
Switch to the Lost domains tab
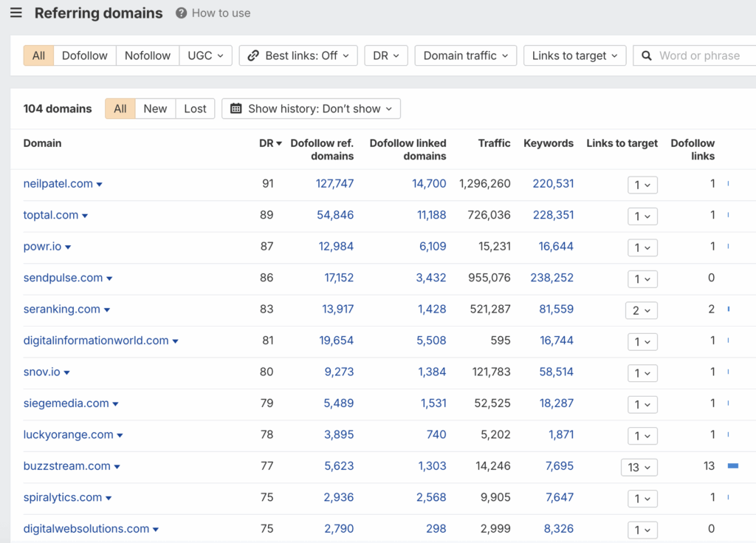[x=195, y=109]
